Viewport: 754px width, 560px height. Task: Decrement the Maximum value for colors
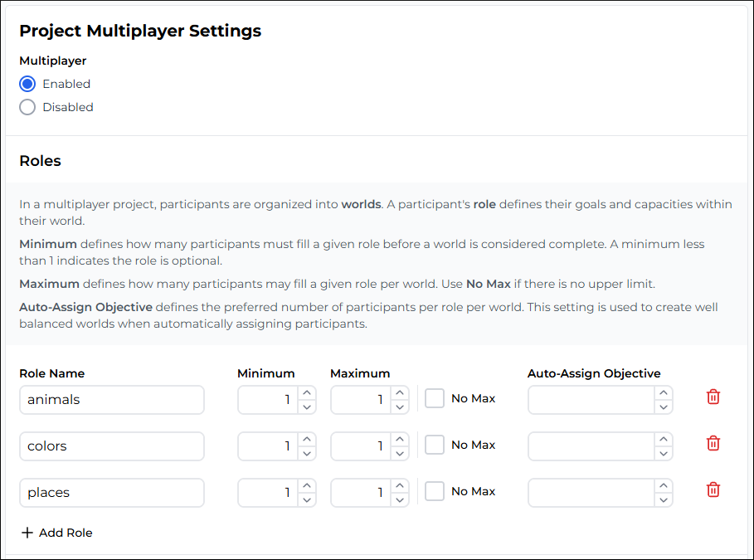(x=399, y=452)
